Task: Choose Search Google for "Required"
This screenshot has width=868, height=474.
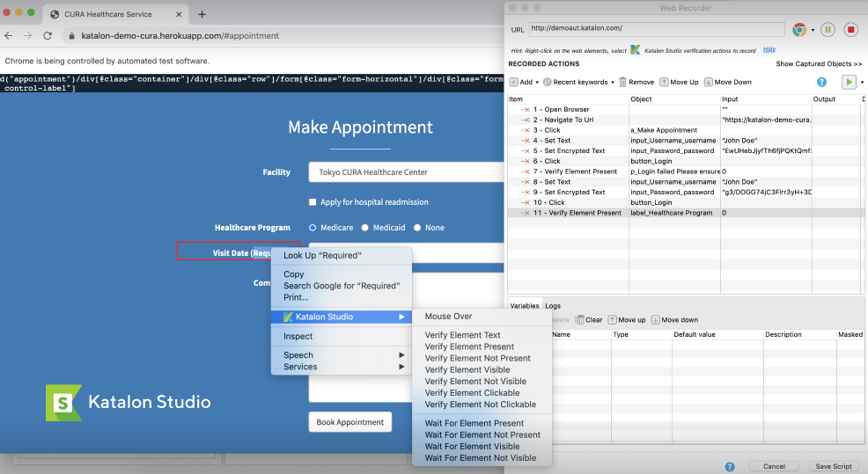Action: click(342, 286)
